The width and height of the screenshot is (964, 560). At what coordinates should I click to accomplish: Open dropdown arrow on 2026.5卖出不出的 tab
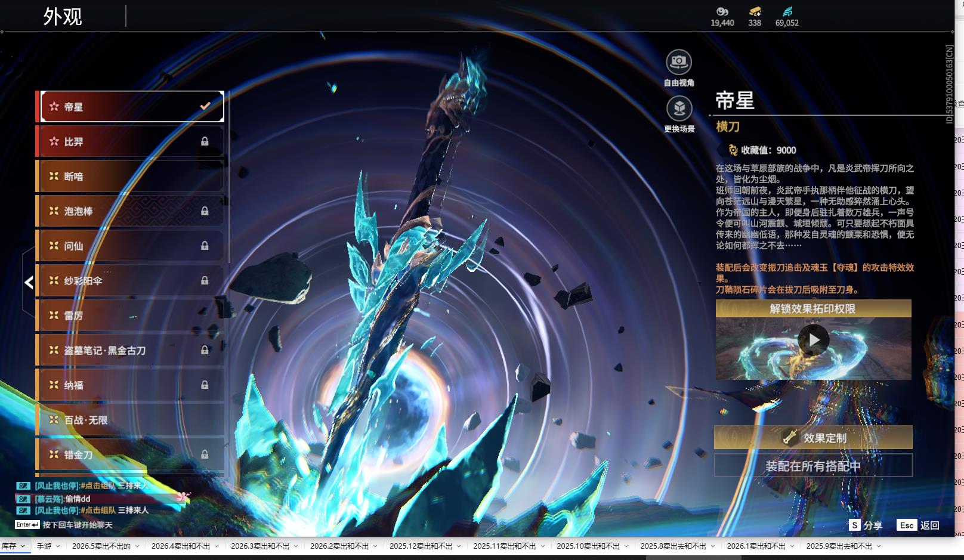point(137,546)
